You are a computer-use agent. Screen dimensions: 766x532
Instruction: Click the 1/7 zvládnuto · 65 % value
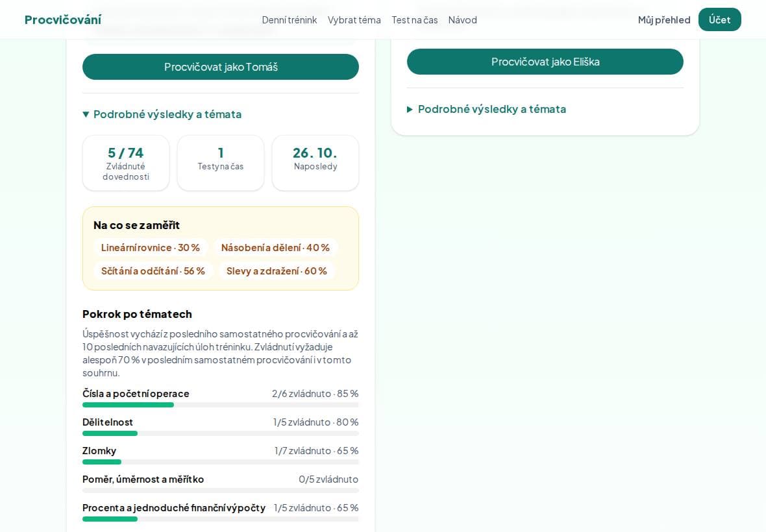coord(316,450)
